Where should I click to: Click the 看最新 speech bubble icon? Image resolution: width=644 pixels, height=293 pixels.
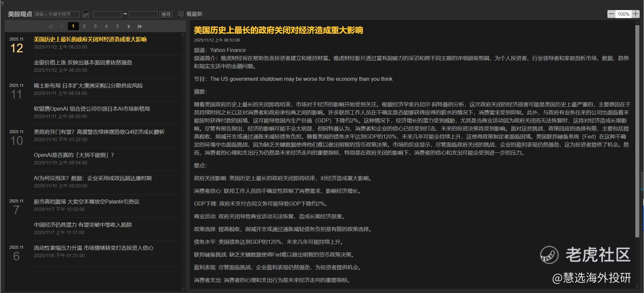click(181, 14)
